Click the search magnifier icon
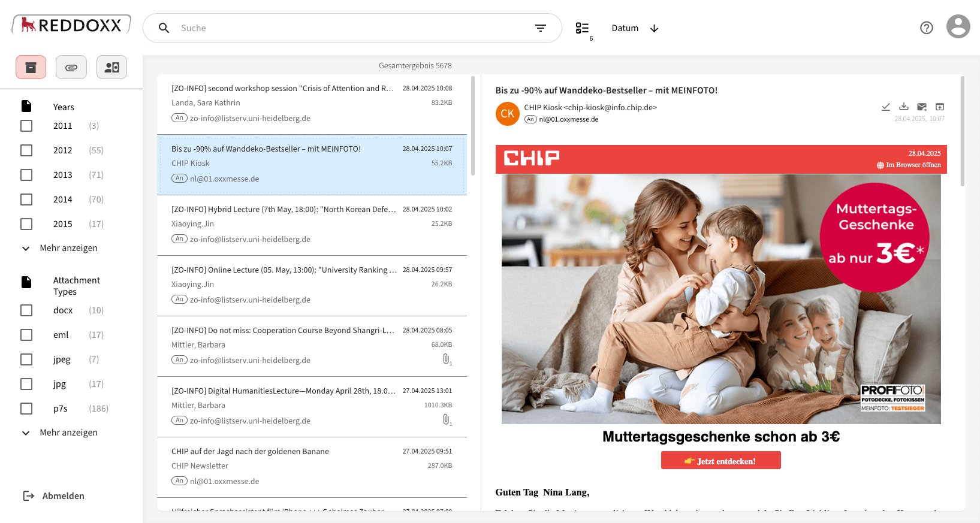980x523 pixels. [164, 28]
